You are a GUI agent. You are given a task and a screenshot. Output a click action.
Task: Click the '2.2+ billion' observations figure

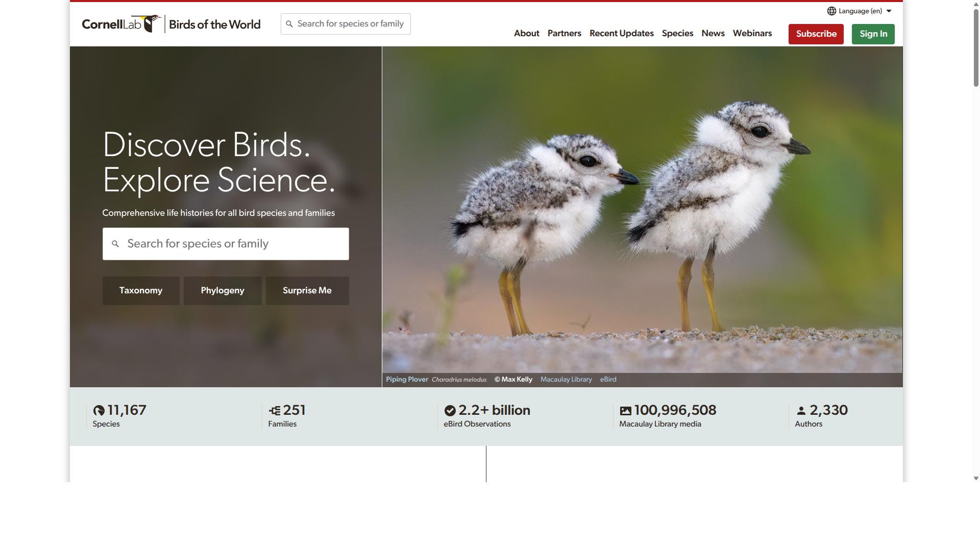pyautogui.click(x=494, y=410)
